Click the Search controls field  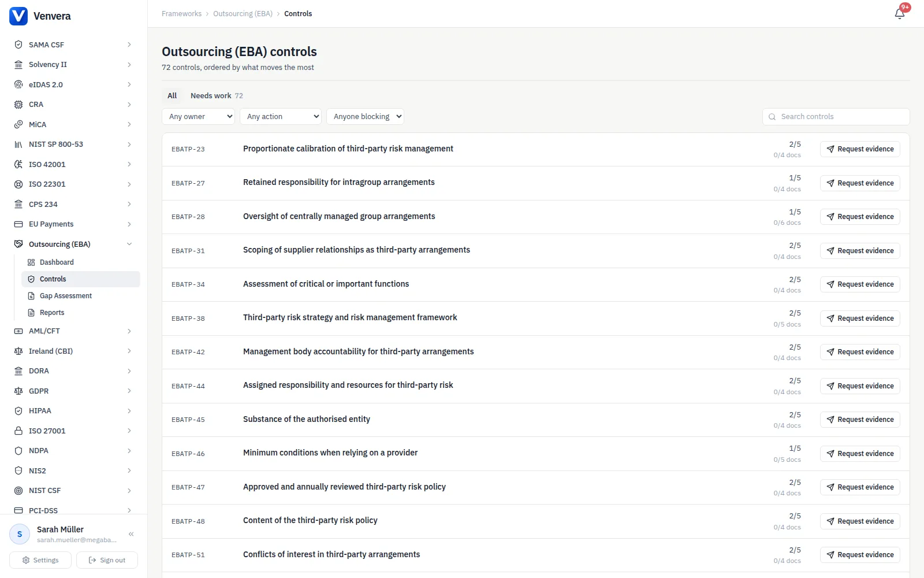836,117
